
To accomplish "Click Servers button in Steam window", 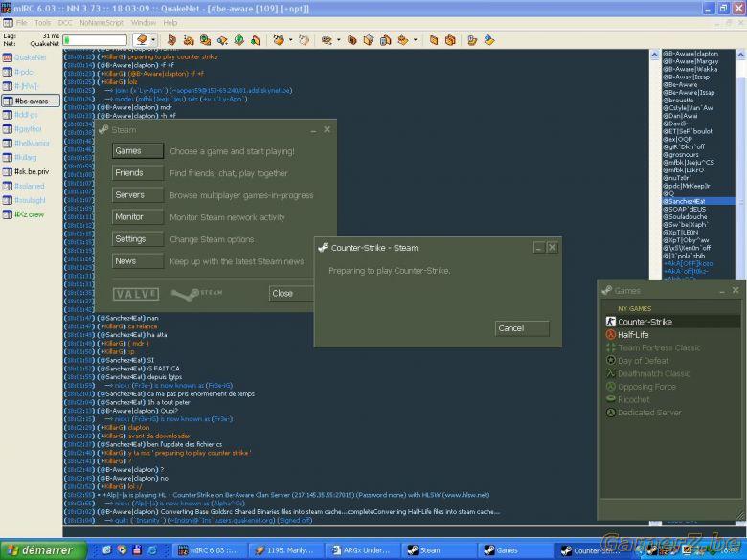I will [138, 194].
